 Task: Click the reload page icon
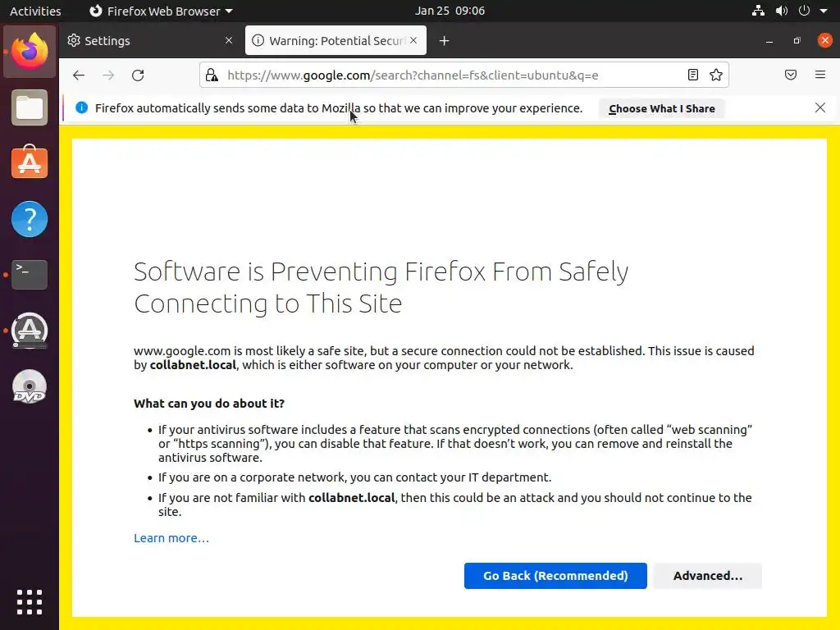(138, 75)
